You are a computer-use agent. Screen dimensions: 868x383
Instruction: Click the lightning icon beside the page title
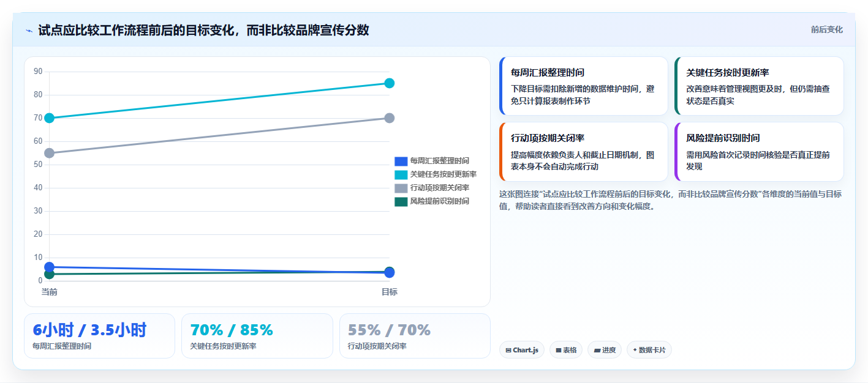point(29,31)
